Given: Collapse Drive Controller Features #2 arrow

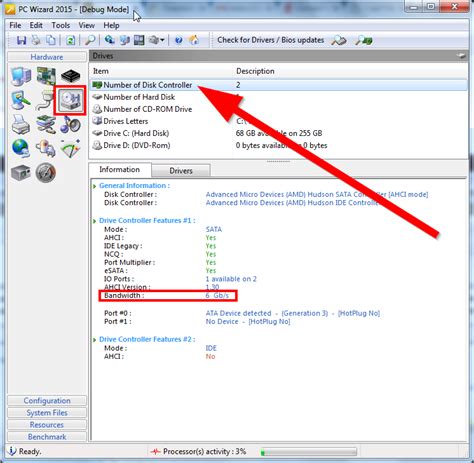Looking at the screenshot, I should (x=95, y=340).
